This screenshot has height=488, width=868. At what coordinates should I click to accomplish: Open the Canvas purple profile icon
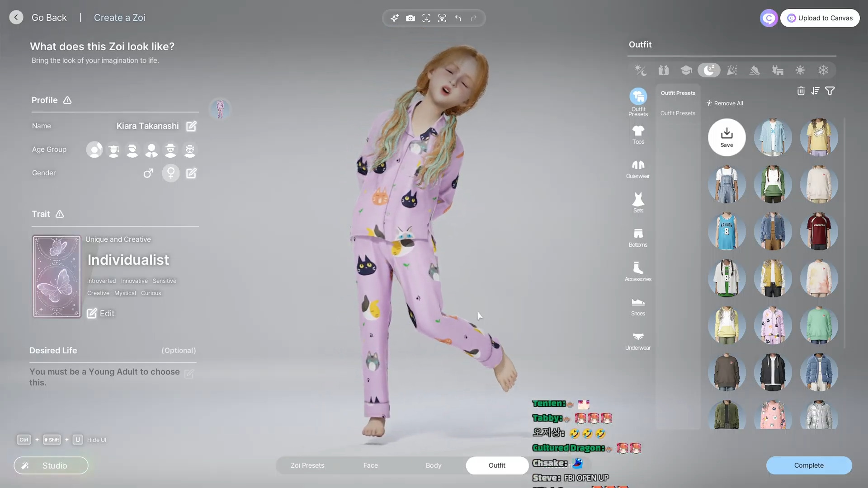769,18
